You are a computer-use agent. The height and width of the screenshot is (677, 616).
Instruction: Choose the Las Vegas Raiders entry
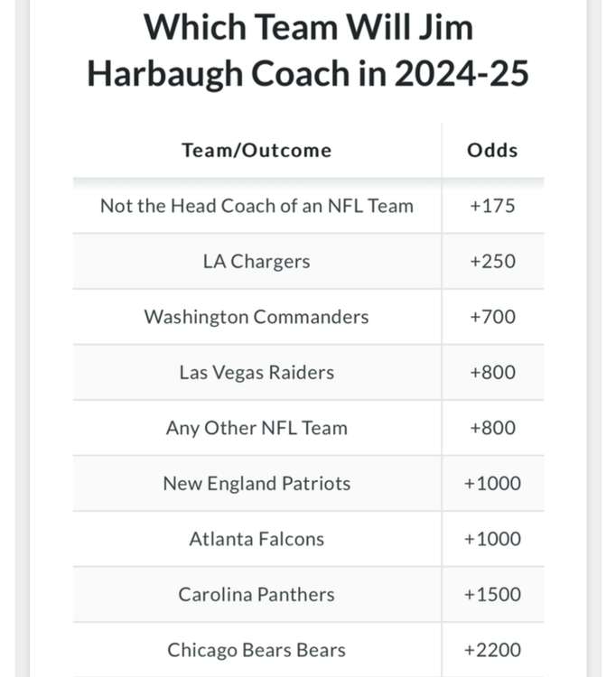(x=257, y=373)
